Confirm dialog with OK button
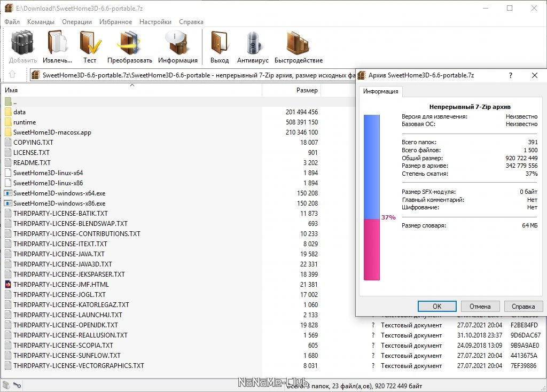The height and width of the screenshot is (392, 547). (x=437, y=306)
